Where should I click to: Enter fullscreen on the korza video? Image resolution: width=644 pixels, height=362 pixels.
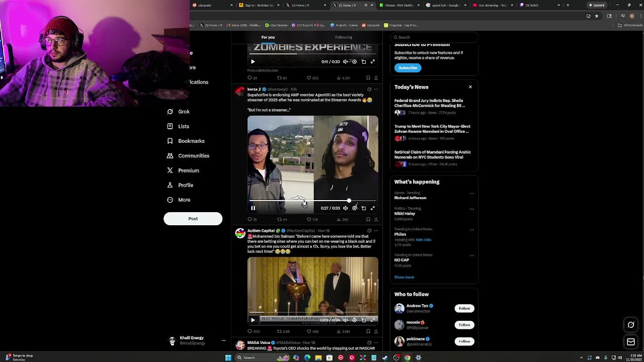(x=373, y=208)
